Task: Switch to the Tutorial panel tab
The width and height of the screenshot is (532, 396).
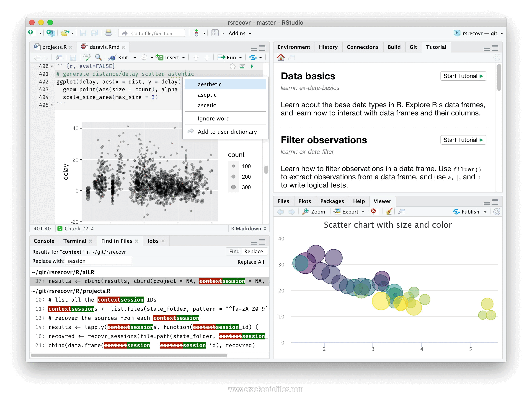Action: [436, 47]
